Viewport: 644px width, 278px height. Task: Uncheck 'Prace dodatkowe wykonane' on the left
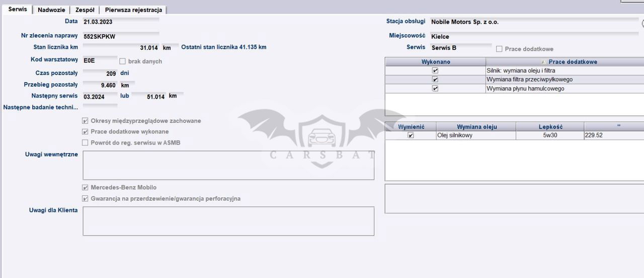pyautogui.click(x=85, y=132)
